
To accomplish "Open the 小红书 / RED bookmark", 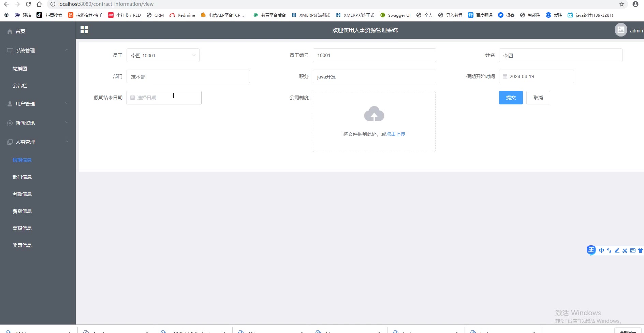I will click(x=125, y=15).
